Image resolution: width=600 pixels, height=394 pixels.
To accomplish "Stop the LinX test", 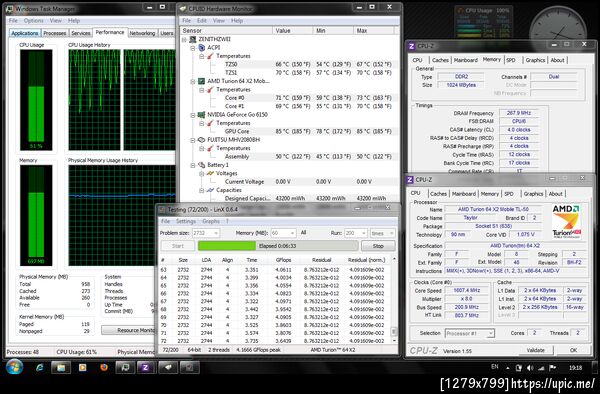I will click(x=378, y=246).
